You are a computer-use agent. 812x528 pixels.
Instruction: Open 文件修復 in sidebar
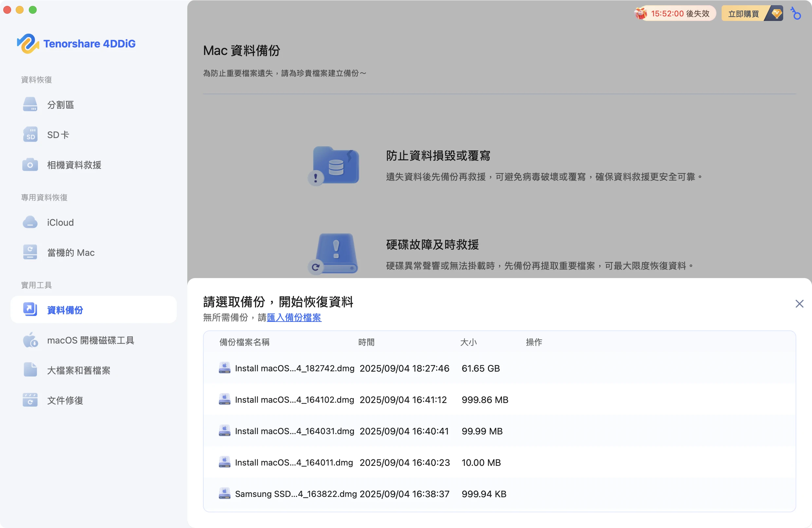tap(94, 400)
